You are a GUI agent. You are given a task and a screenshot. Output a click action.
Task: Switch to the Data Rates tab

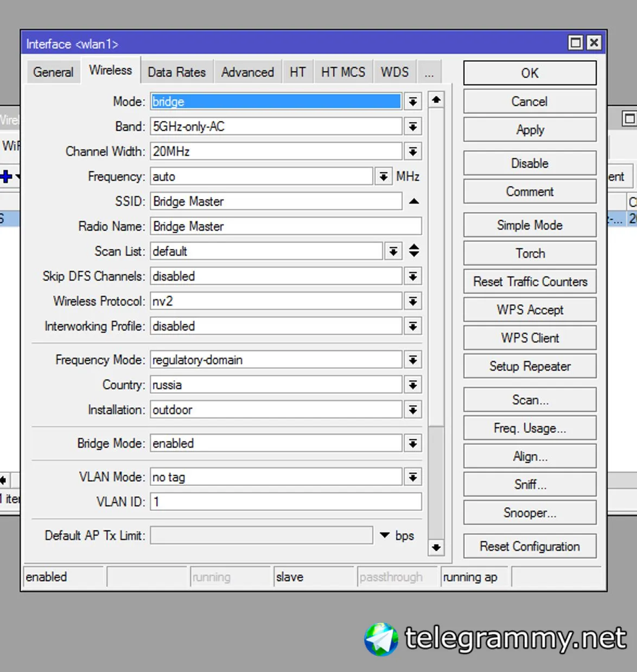point(177,72)
